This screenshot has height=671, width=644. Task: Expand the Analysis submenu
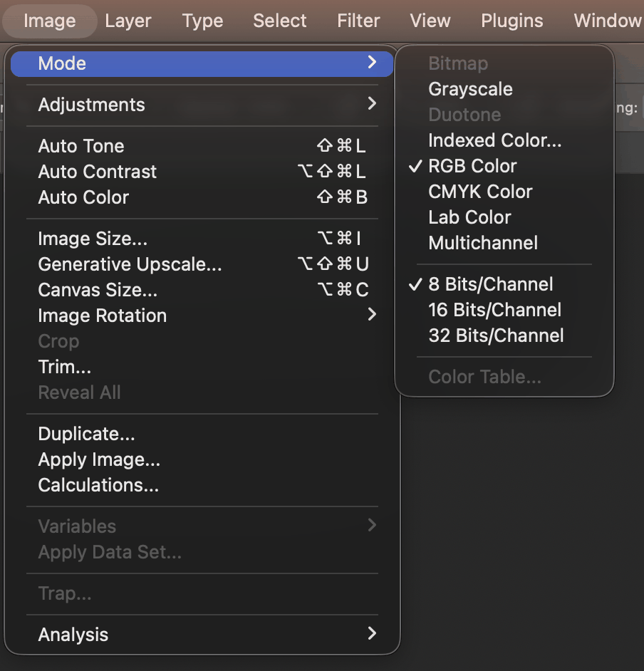[202, 634]
